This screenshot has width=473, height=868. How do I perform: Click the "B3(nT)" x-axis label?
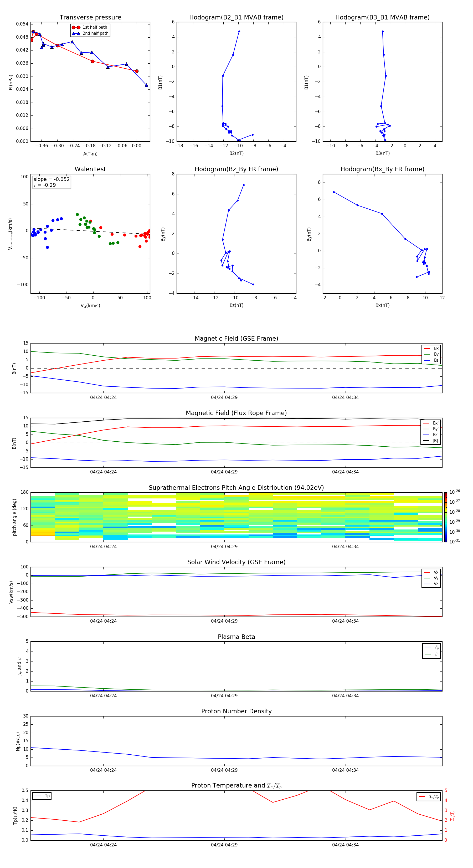(x=382, y=153)
